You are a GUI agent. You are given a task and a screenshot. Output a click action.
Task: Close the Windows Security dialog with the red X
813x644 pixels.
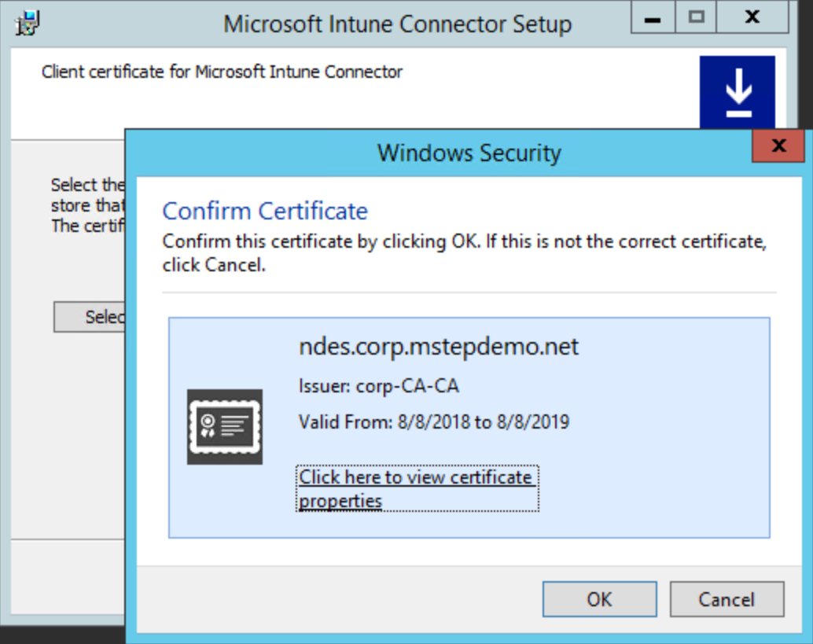pos(778,146)
